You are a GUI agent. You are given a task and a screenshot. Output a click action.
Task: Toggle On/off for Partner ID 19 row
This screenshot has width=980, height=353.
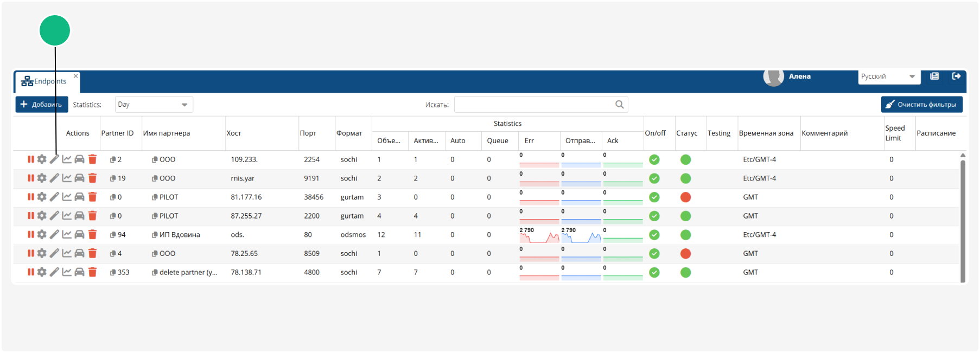click(x=654, y=178)
